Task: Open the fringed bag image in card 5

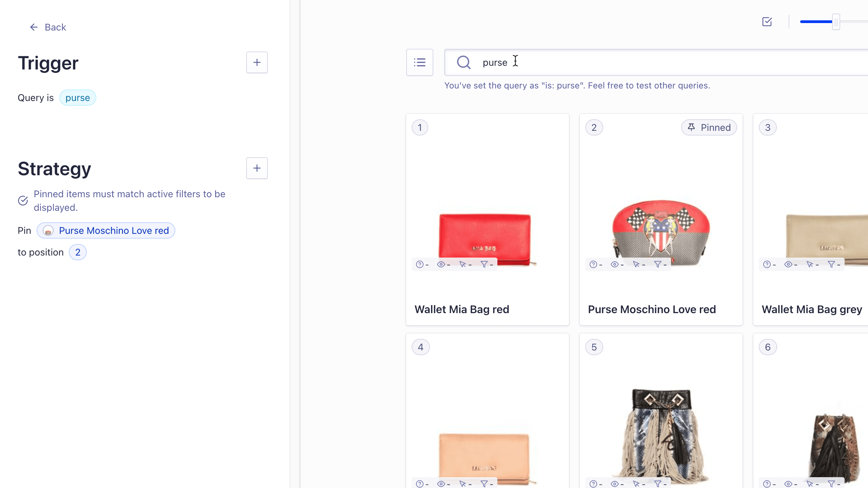Action: click(x=661, y=437)
